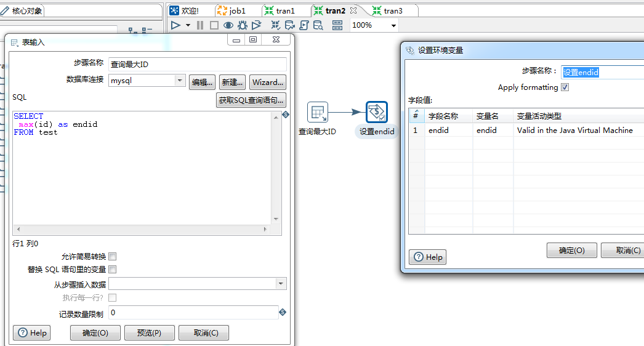Click the 记录数量限制 input field
Screen dimensions: 644x346
point(193,313)
